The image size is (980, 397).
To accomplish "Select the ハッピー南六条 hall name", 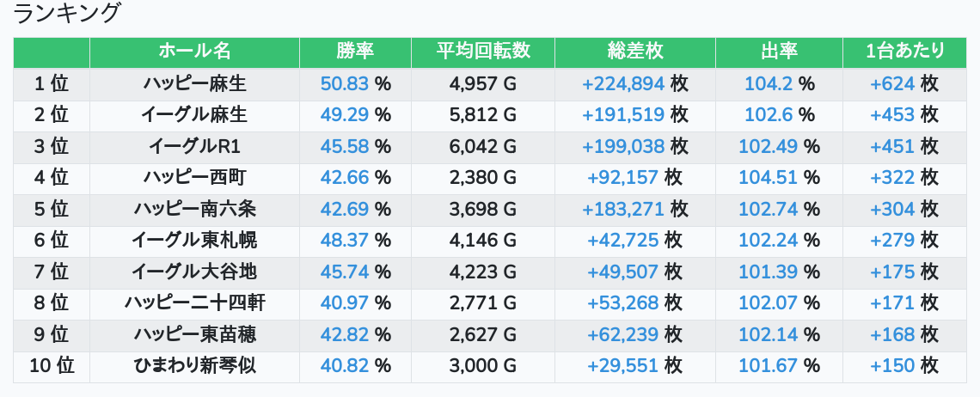I will [x=194, y=209].
